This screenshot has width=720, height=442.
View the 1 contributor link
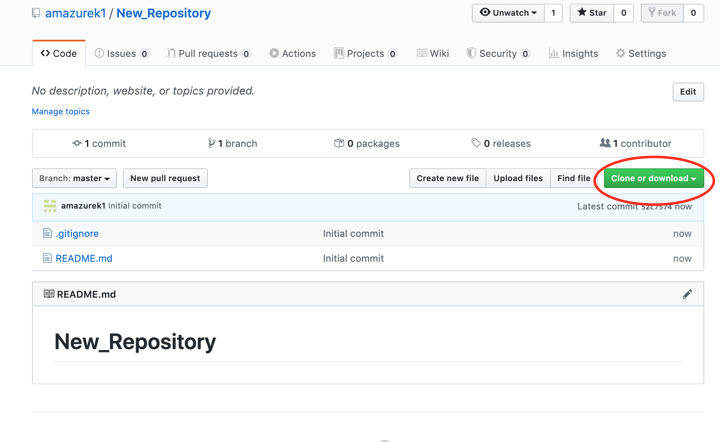[636, 144]
